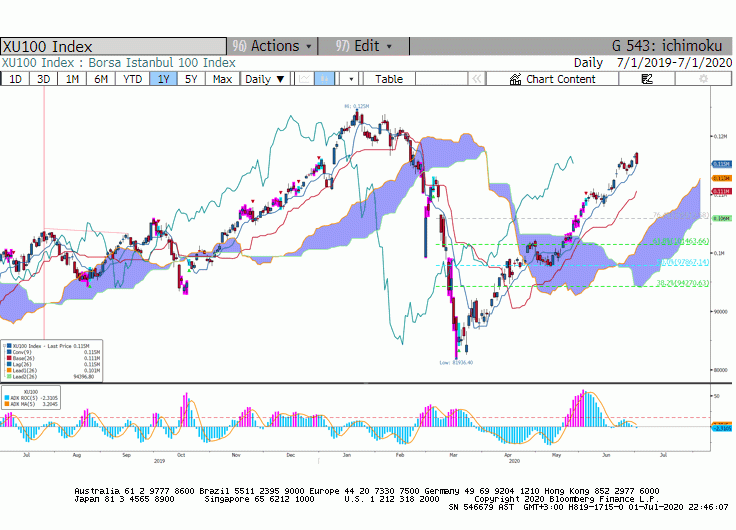Click the ADX panel axis value tag

[x=721, y=428]
